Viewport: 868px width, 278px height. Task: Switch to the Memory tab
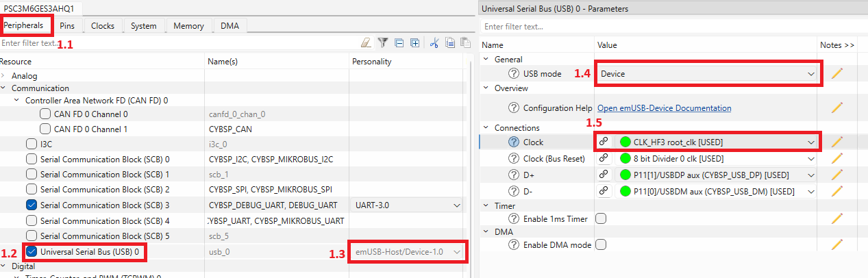(x=188, y=26)
